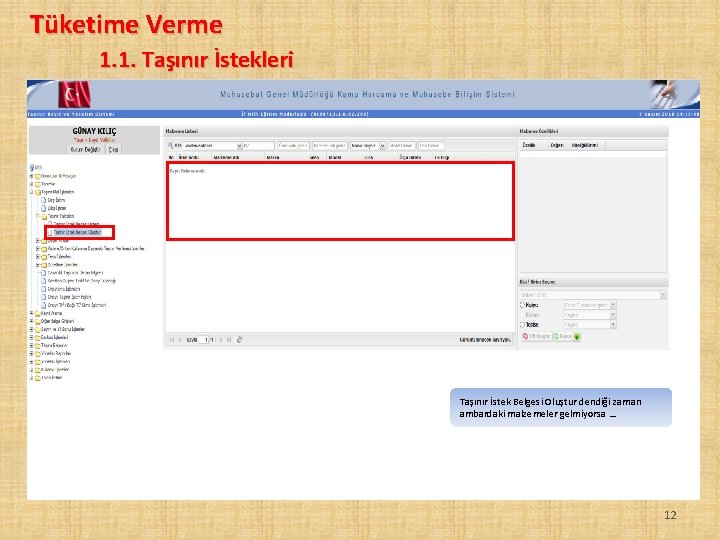
Task: Click the refresh icon in the pager
Action: pos(239,340)
